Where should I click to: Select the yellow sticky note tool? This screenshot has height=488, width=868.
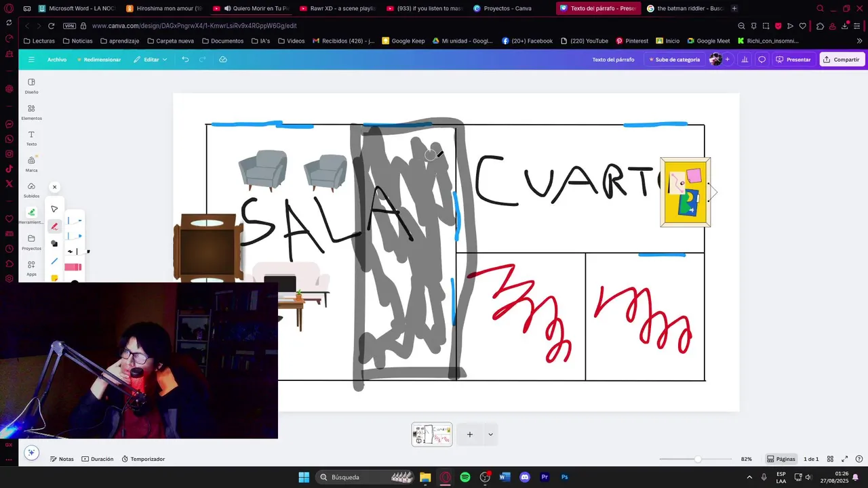54,278
